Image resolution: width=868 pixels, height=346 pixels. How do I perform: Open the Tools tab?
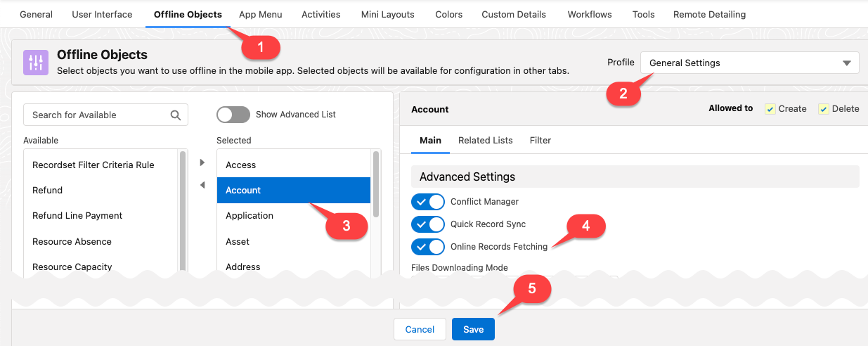643,14
